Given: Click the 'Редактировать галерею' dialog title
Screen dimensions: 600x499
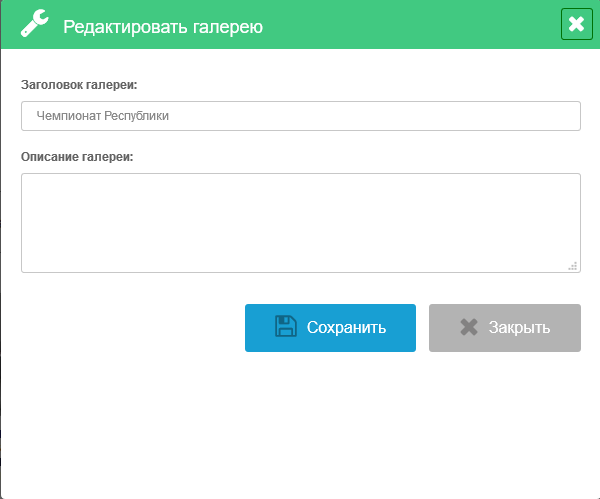Looking at the screenshot, I should (x=163, y=27).
